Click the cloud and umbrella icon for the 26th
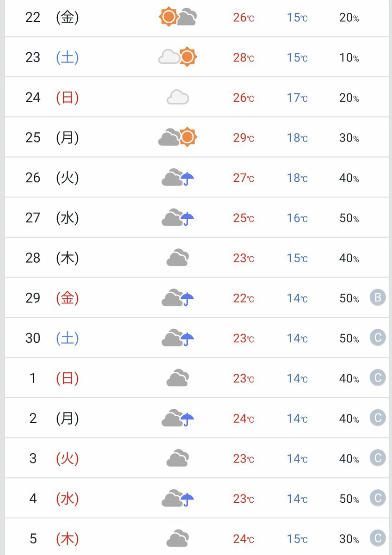This screenshot has height=555, width=392. coord(178,178)
